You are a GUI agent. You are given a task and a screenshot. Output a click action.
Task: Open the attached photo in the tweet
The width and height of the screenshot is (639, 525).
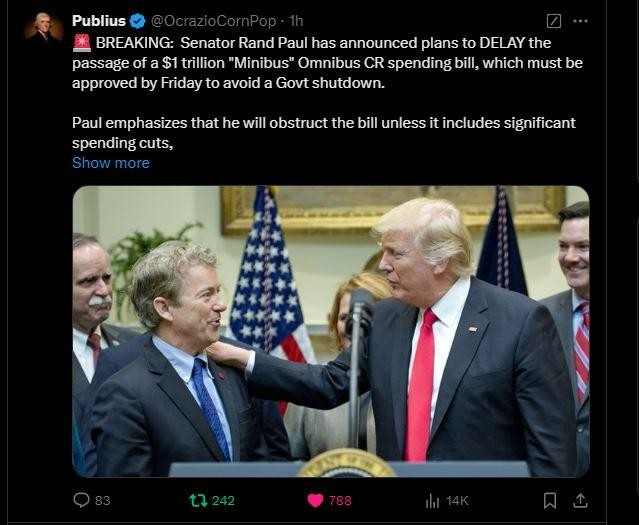(x=331, y=331)
